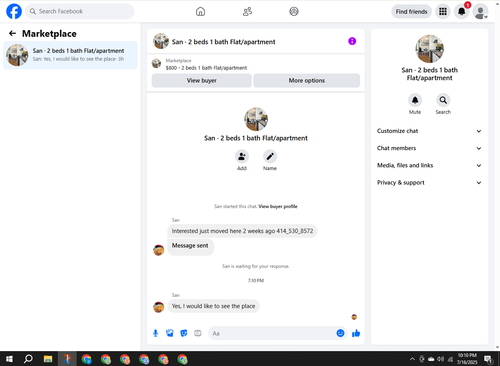Go back using the Marketplace arrow
Image resolution: width=500 pixels, height=366 pixels.
click(12, 33)
